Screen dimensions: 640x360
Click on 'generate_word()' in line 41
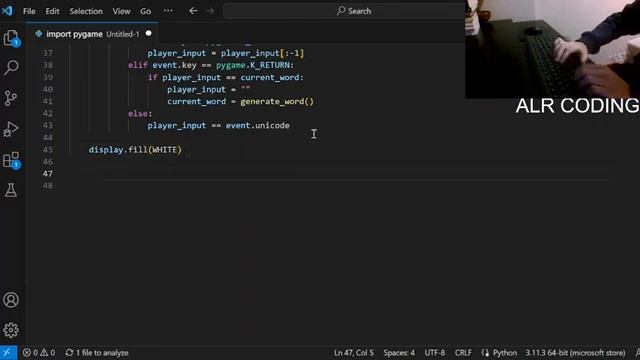(x=277, y=101)
